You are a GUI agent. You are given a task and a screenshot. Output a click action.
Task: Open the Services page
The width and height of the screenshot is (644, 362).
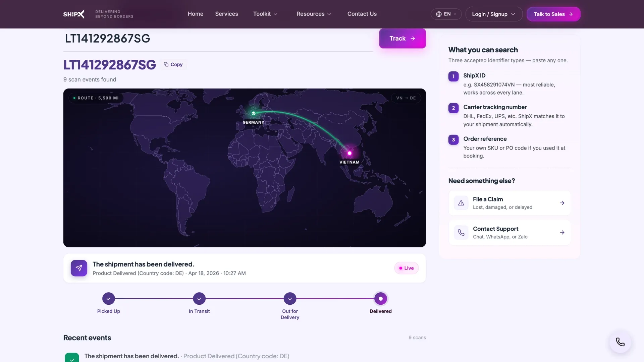click(x=226, y=14)
